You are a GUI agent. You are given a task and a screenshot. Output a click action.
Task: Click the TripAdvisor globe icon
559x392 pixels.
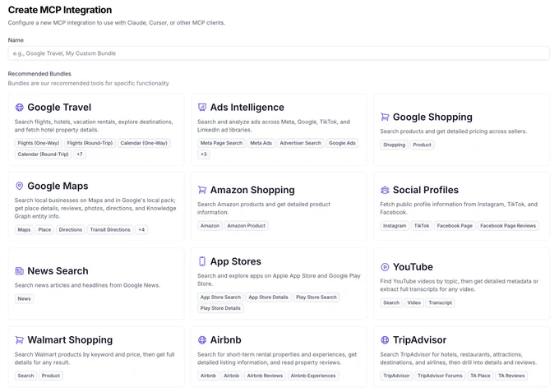(x=385, y=340)
